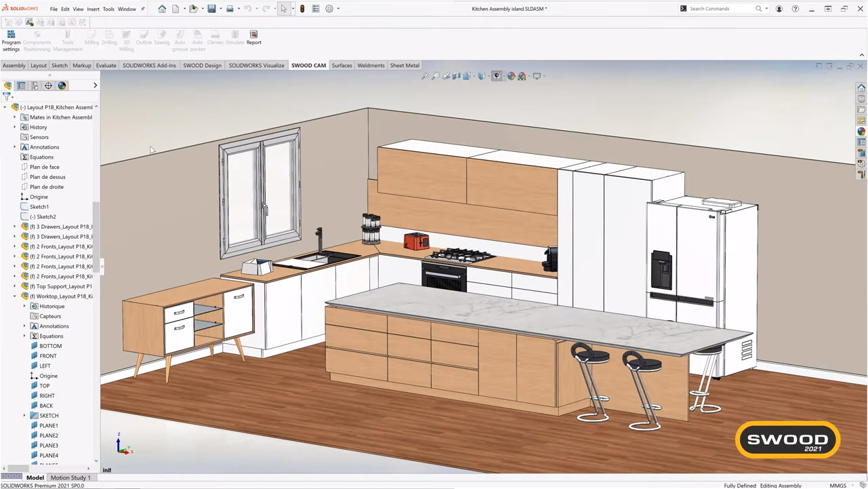Screen dimensions: 868x489
Task: Open the ConfigurationManager tab icon
Action: coord(35,85)
